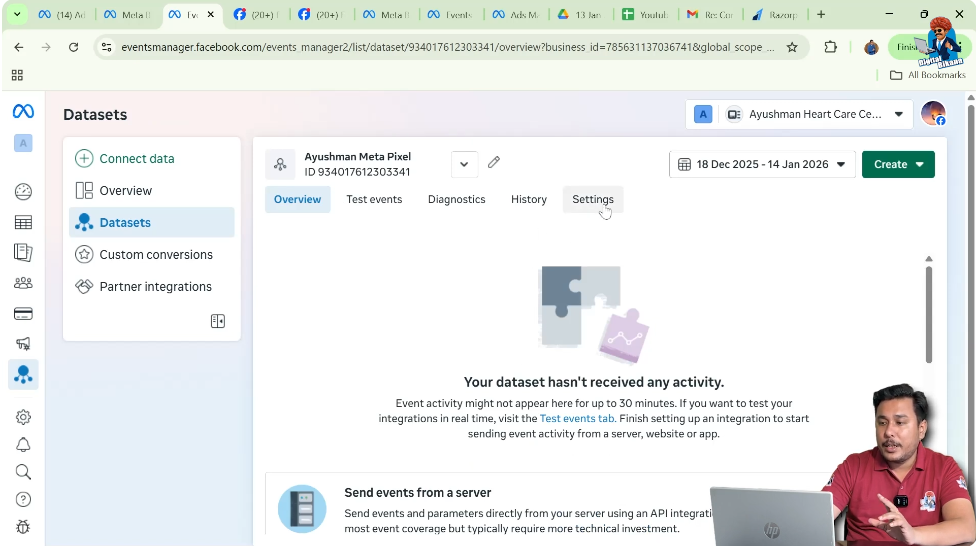This screenshot has height=546, width=976.
Task: Collapse the Datasets side panel icon
Action: pyautogui.click(x=218, y=321)
